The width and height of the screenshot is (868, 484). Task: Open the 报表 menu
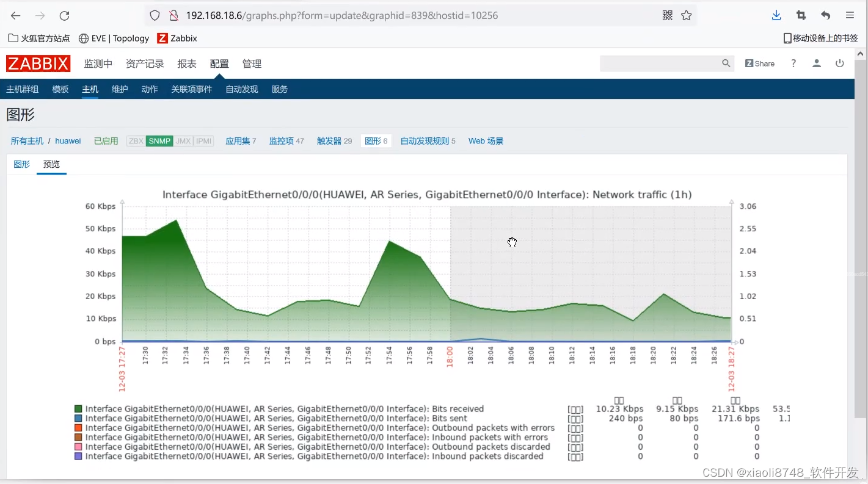187,63
